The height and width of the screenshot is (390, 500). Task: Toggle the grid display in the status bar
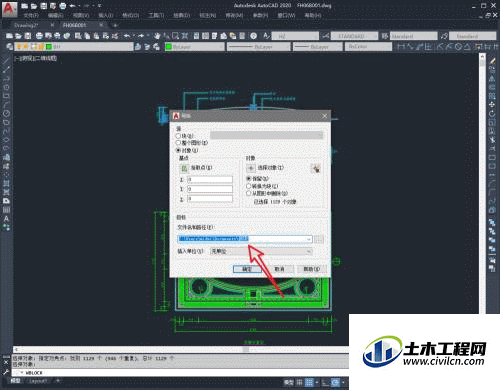point(300,382)
